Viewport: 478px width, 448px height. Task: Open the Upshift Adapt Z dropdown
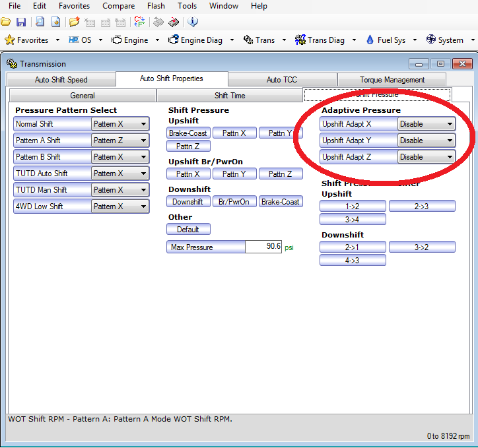pos(427,157)
